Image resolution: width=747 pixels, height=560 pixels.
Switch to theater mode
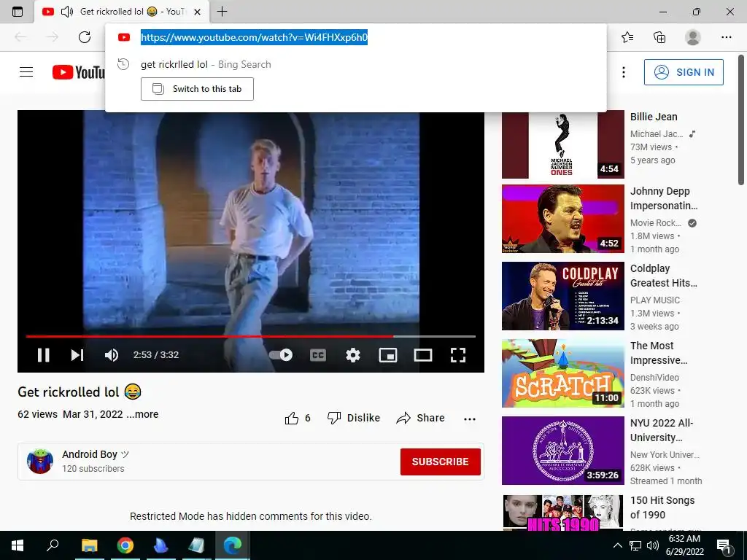423,355
